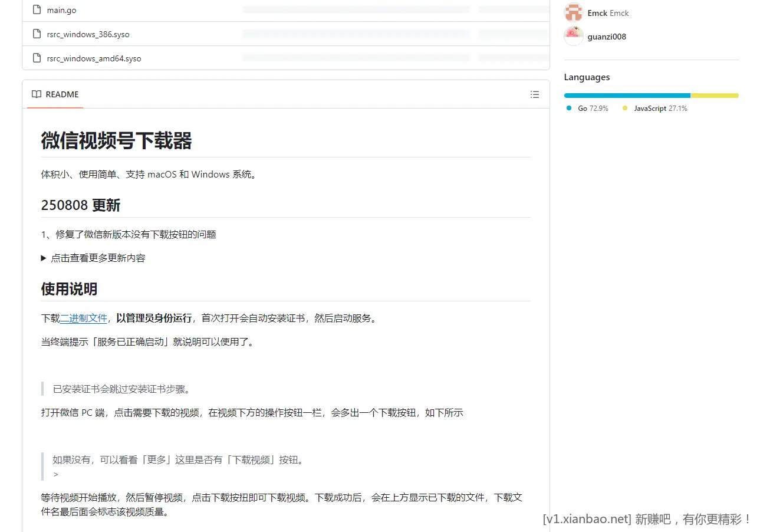Click the JavaScript 27.1% language link
This screenshot has width=760, height=532.
655,109
